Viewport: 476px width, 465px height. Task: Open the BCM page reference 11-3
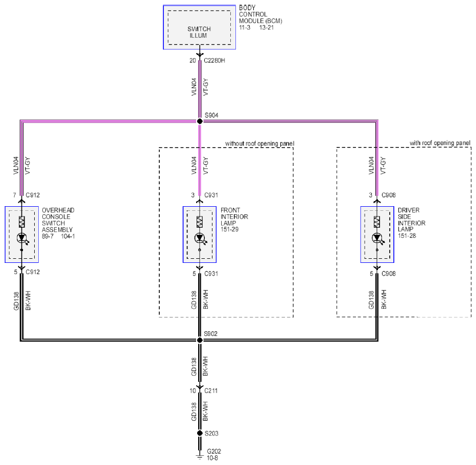(245, 28)
